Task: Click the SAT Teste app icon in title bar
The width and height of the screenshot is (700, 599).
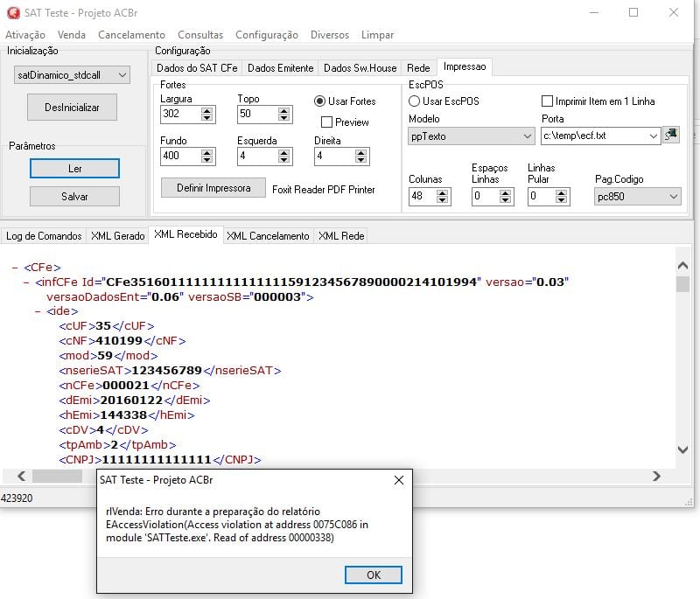Action: point(13,13)
